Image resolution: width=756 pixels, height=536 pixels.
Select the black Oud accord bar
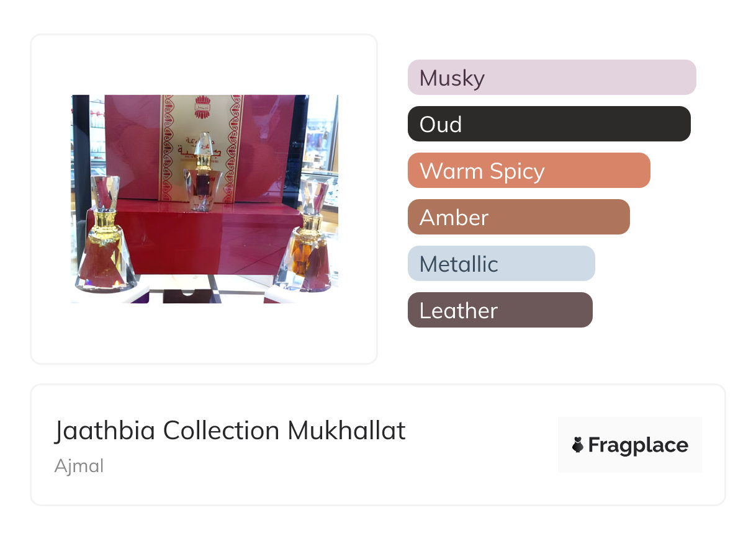[x=549, y=124]
